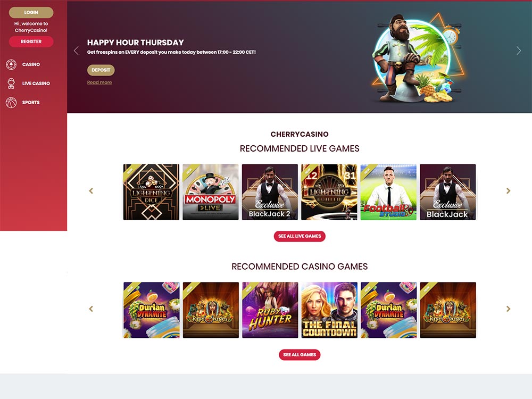This screenshot has width=532, height=399.
Task: Click the Login button
Action: pyautogui.click(x=31, y=13)
